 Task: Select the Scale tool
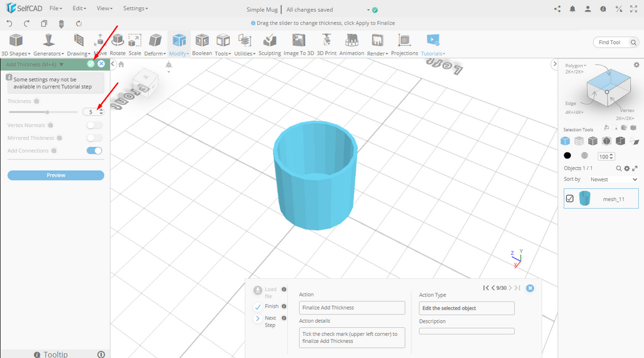click(135, 45)
